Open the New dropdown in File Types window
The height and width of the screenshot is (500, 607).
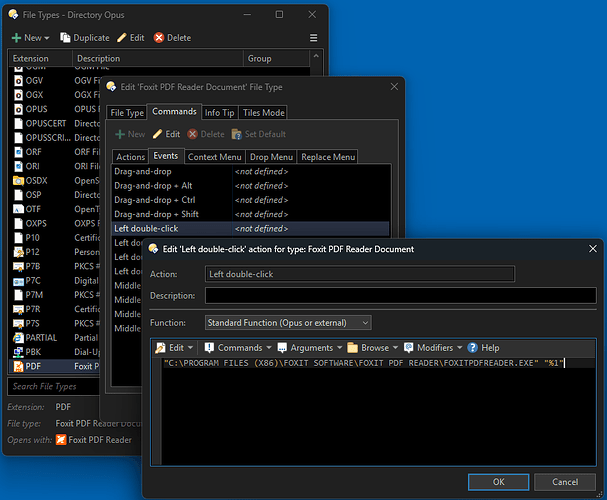(31, 38)
